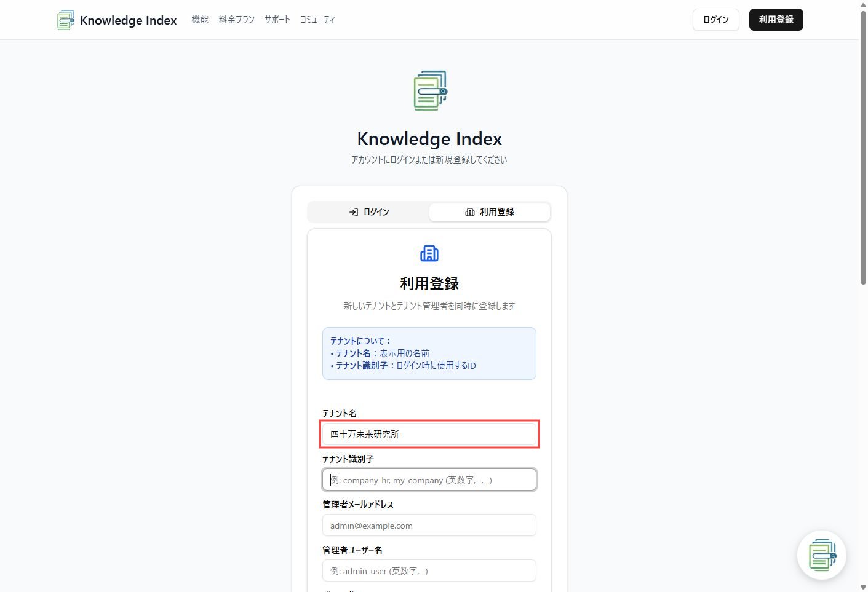Click the テナント識別子 input field
The height and width of the screenshot is (592, 868).
click(x=429, y=480)
